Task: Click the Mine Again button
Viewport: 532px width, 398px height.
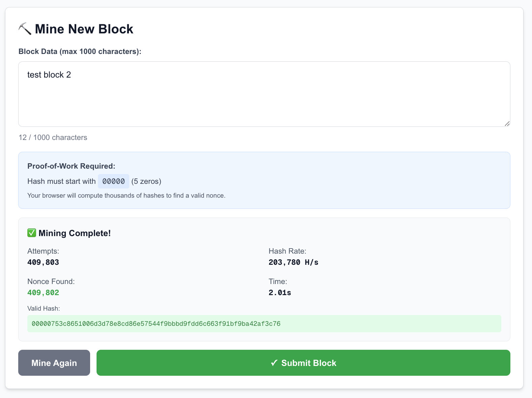Action: pos(54,363)
